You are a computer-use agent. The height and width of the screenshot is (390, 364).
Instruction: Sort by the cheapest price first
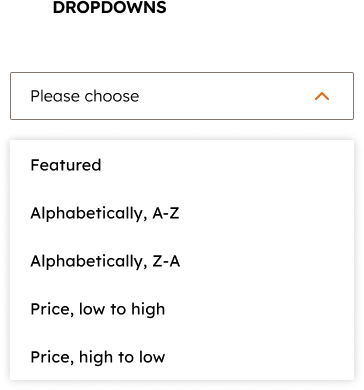[x=182, y=309]
